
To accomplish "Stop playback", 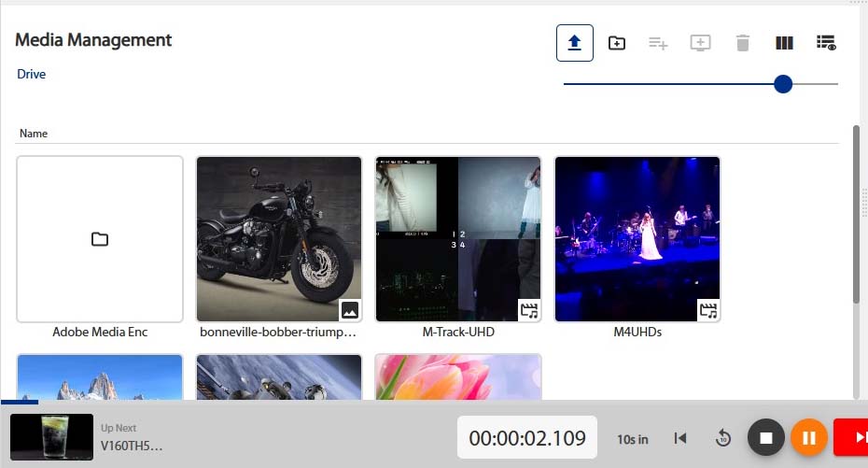I will (x=765, y=438).
